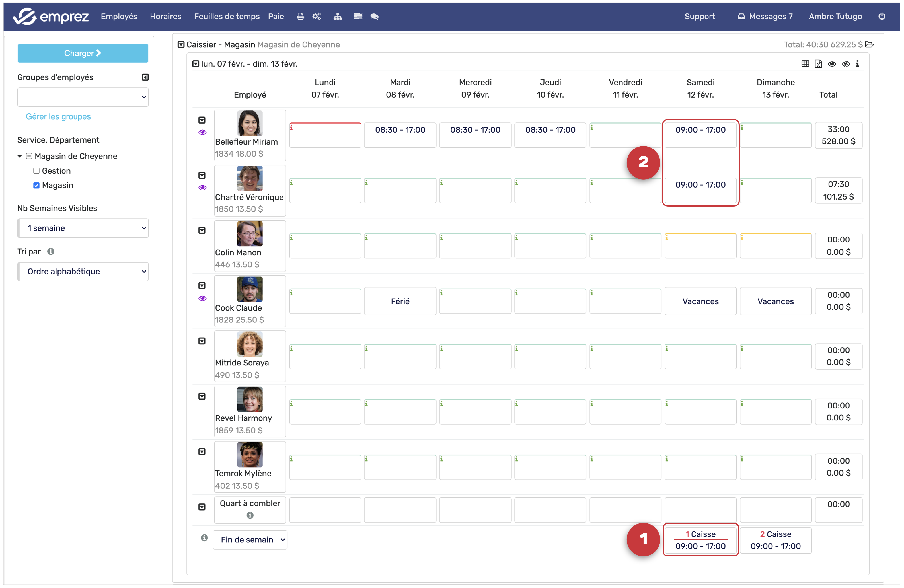
Task: Open the folder icon next to the Total
Action: [x=870, y=44]
